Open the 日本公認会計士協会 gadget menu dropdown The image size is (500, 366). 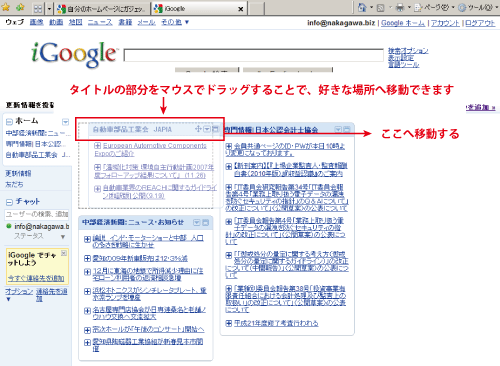point(338,129)
